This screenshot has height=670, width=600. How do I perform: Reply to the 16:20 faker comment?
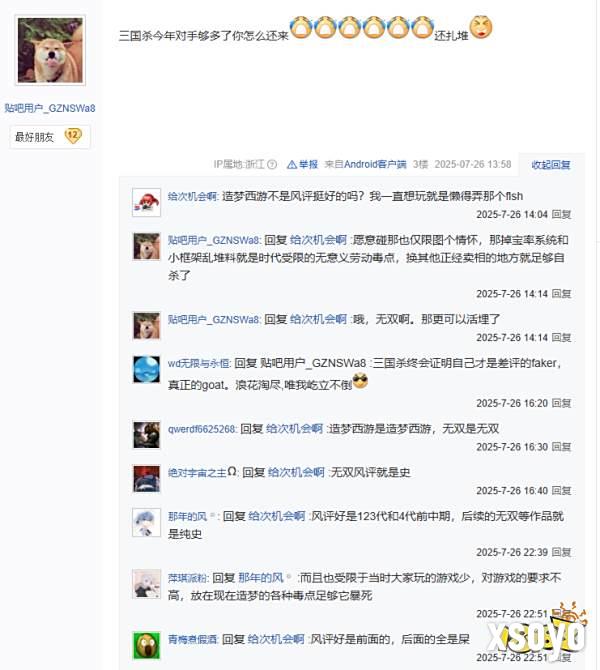point(562,403)
